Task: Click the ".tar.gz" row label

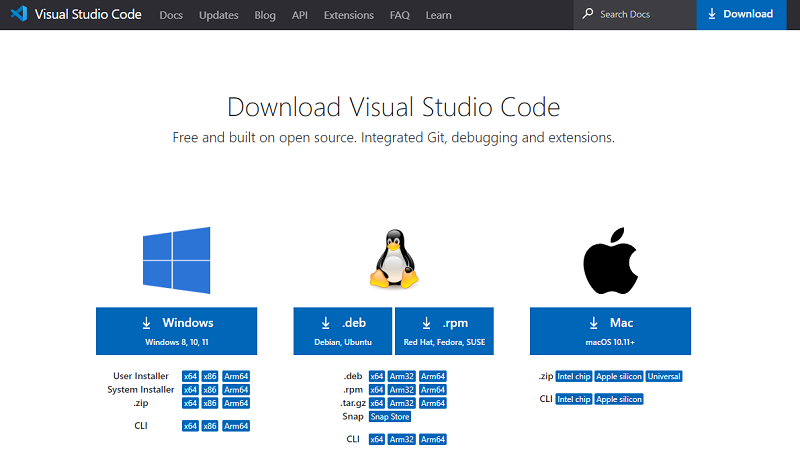Action: click(353, 404)
